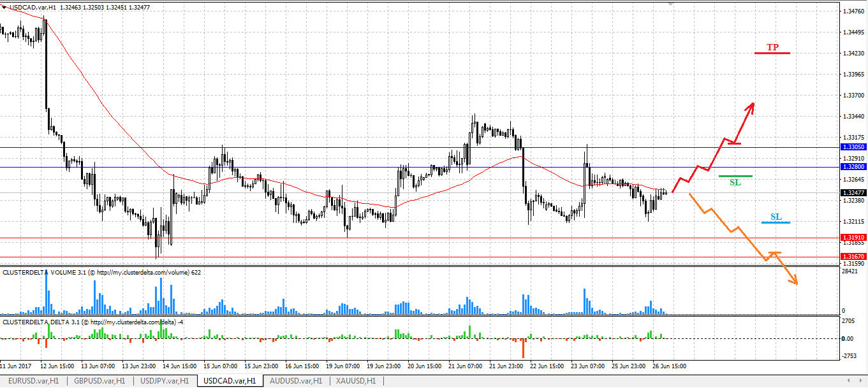Image resolution: width=868 pixels, height=388 pixels.
Task: Click the 28421 volume scale value
Action: [x=851, y=271]
